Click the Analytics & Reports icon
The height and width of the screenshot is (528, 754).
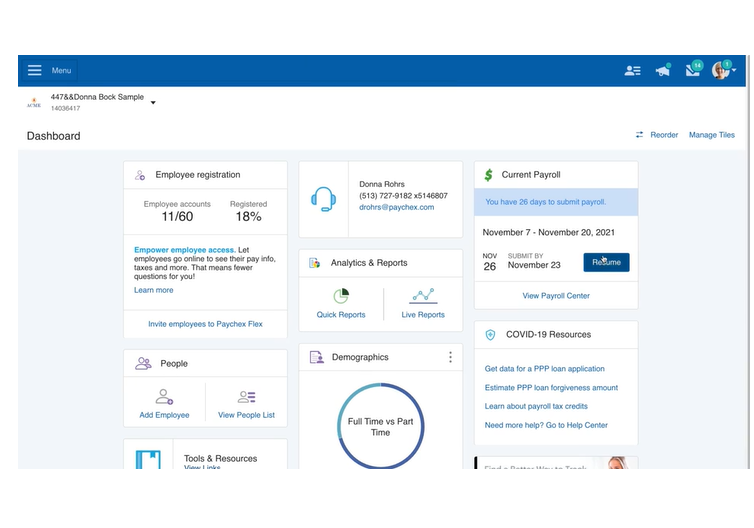(314, 263)
